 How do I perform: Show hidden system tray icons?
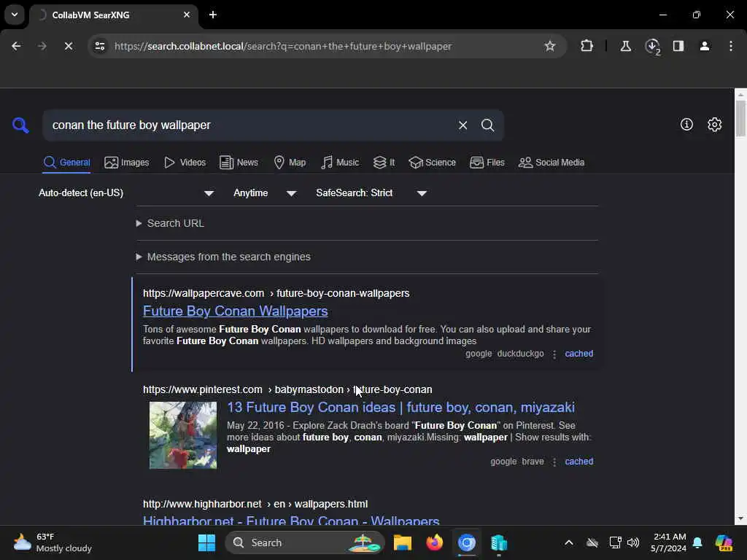pyautogui.click(x=569, y=542)
